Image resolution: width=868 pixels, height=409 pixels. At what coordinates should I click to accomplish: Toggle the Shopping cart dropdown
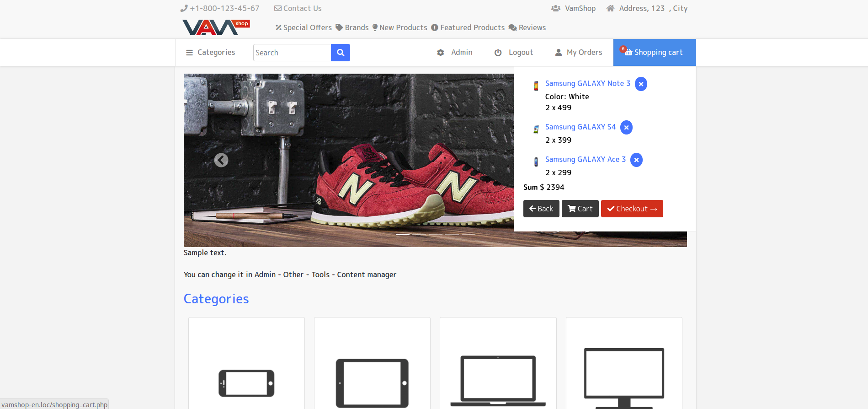[654, 53]
